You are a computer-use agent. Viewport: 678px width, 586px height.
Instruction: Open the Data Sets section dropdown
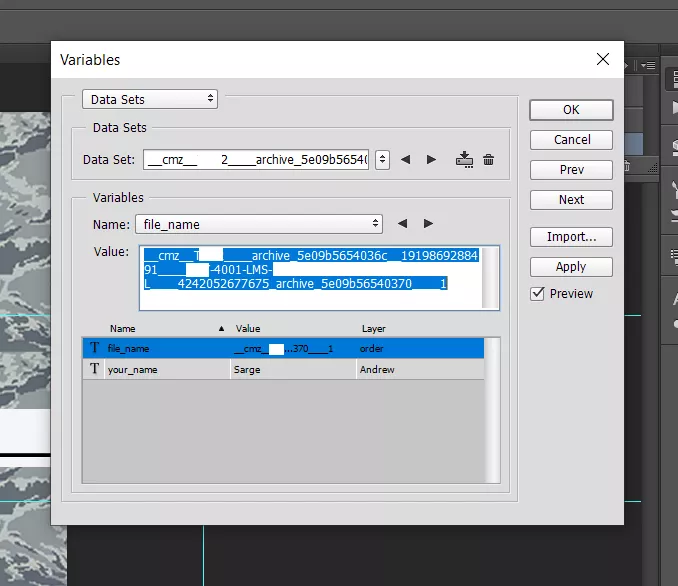point(149,99)
